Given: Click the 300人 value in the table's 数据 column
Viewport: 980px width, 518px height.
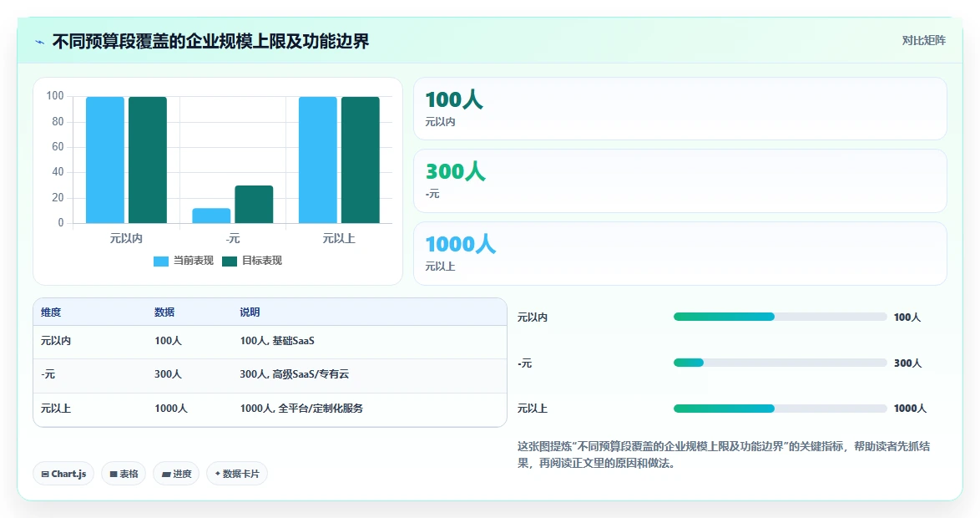Looking at the screenshot, I should tap(168, 374).
